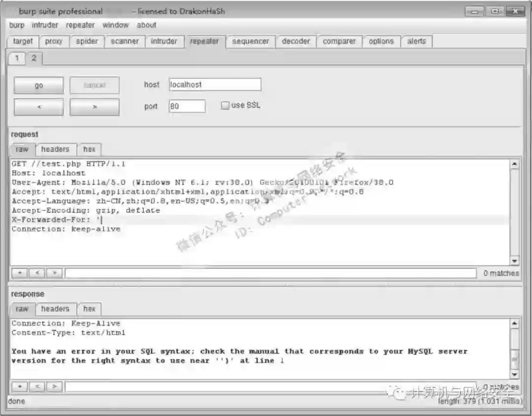Go to next request in history

(95, 107)
